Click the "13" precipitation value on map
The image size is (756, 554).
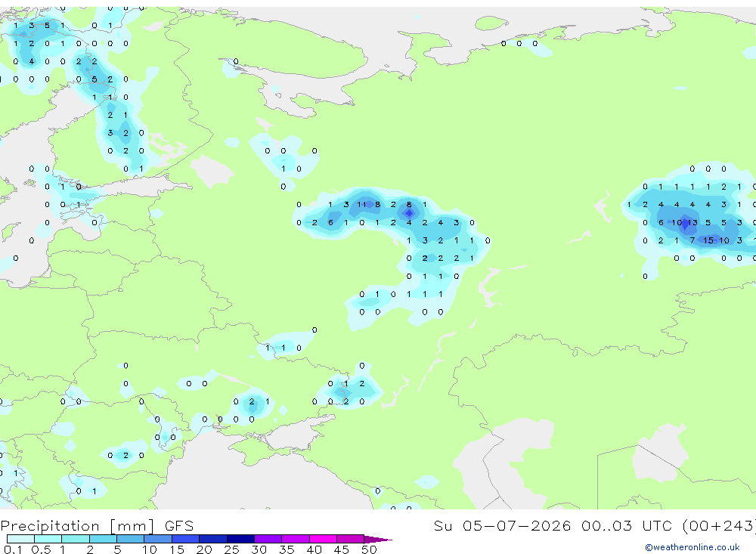point(692,222)
